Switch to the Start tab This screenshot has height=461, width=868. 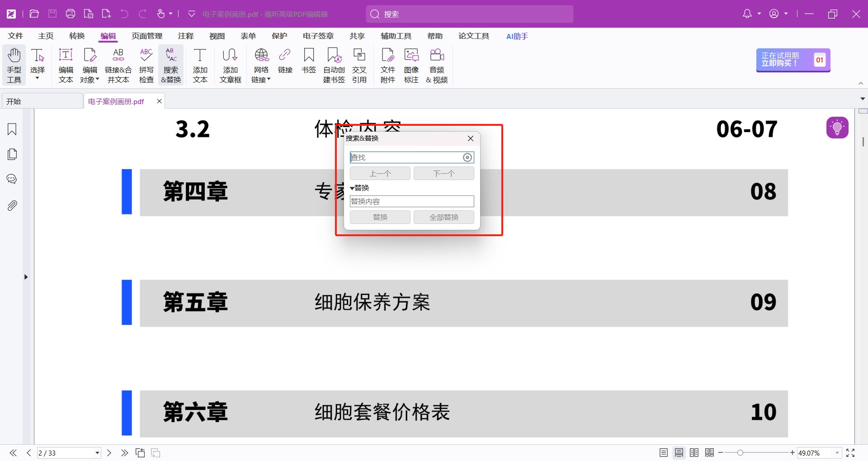(x=42, y=101)
